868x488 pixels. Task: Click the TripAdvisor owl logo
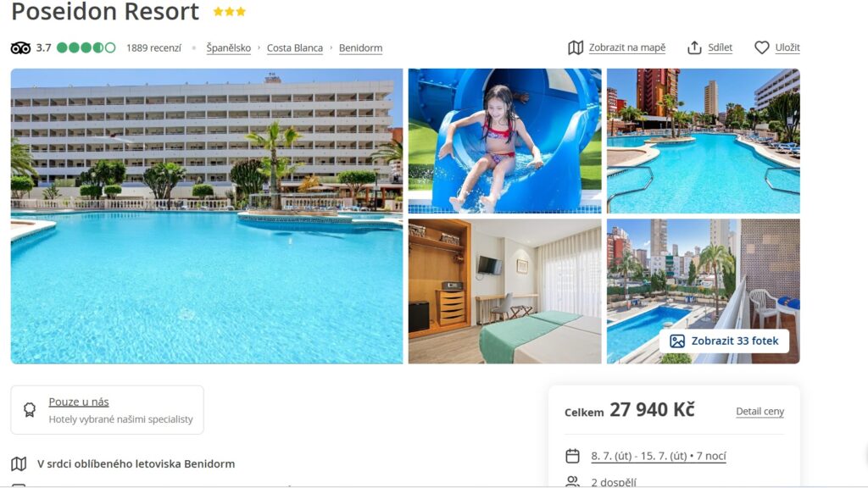[20, 48]
